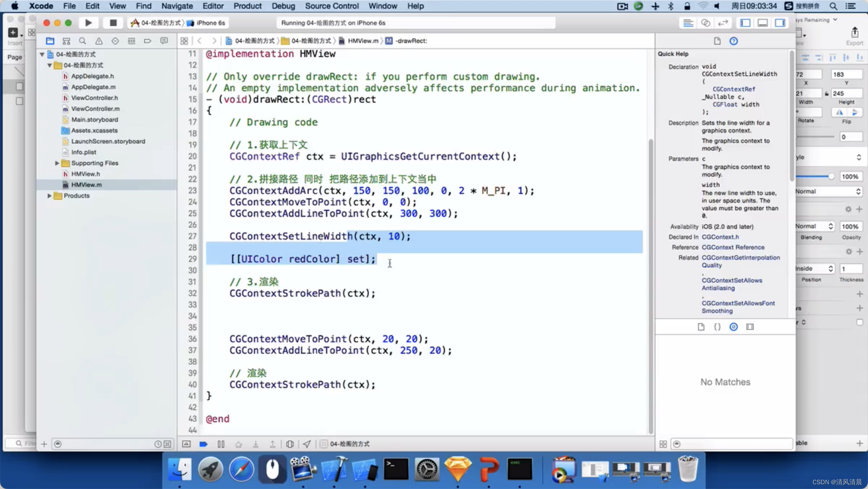This screenshot has height=489, width=868.
Task: Show the File inspector icon
Action: [x=717, y=41]
